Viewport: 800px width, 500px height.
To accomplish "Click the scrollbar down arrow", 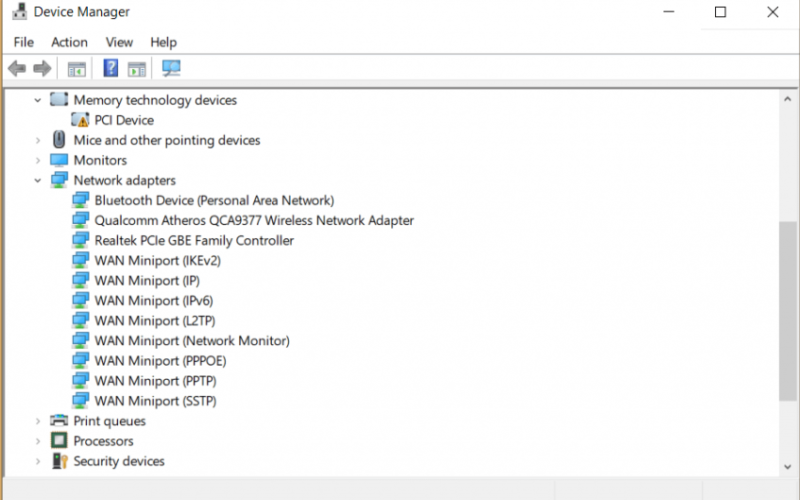I will pos(788,467).
